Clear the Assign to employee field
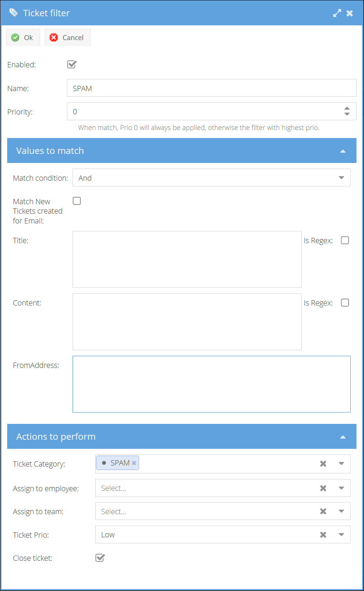The height and width of the screenshot is (591, 364). 323,488
